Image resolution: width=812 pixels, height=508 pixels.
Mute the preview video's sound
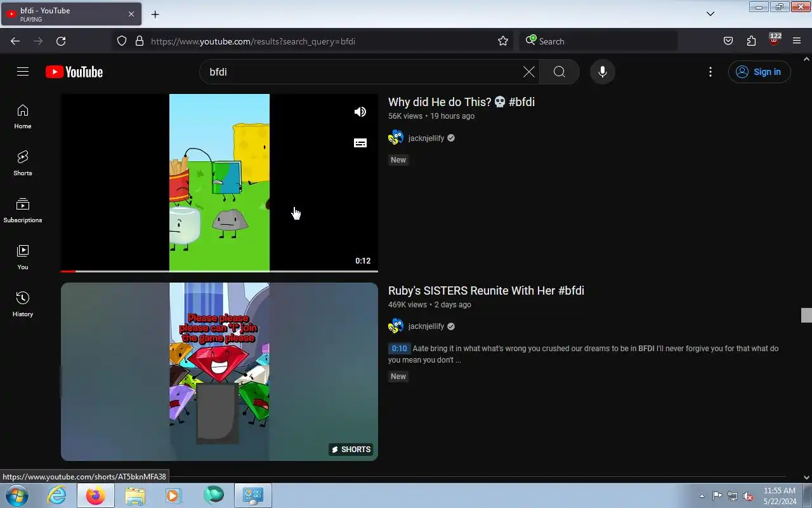click(x=360, y=112)
